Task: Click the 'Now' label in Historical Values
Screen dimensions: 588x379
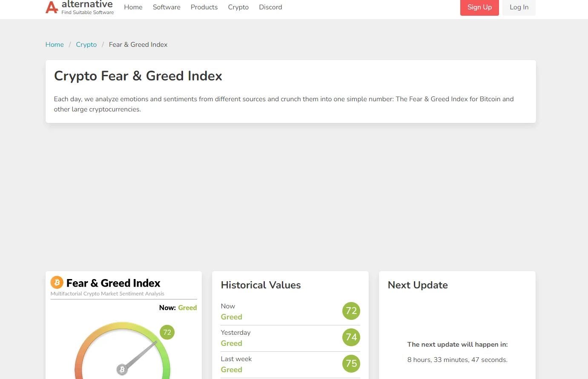Action: 228,306
